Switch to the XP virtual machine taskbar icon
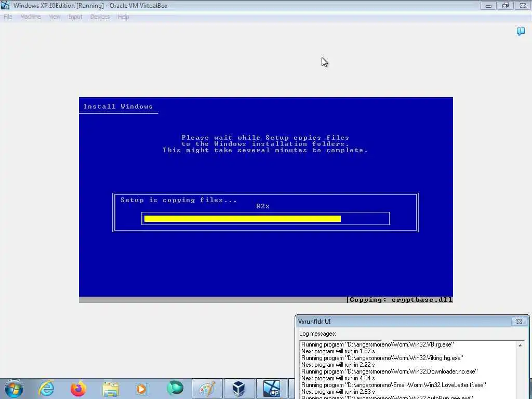532x399 pixels. pos(272,389)
